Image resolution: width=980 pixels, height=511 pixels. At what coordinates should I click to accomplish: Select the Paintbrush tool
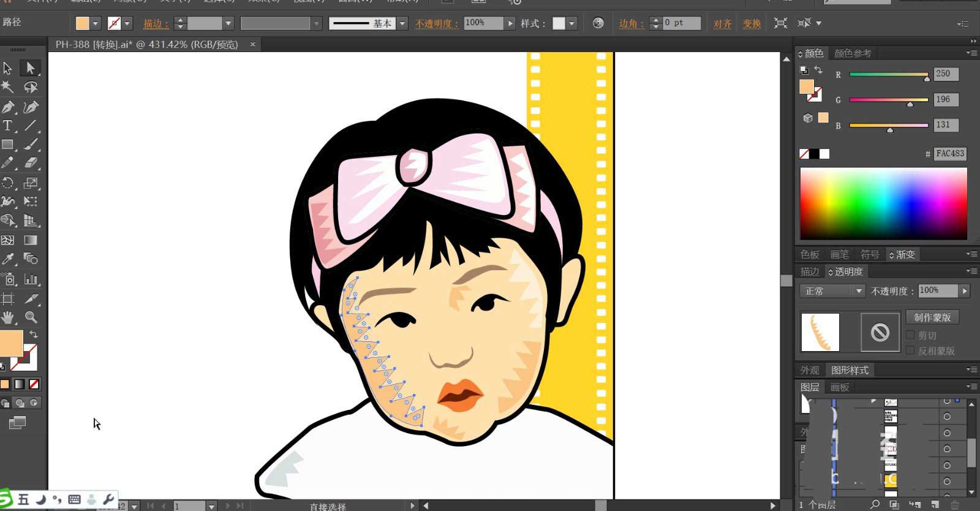(x=30, y=145)
